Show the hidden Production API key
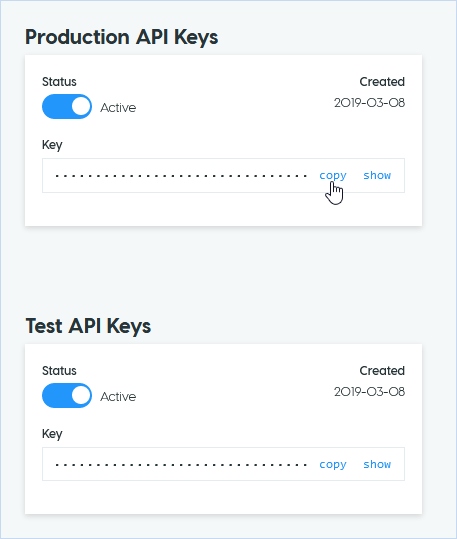This screenshot has height=539, width=457. click(x=377, y=175)
